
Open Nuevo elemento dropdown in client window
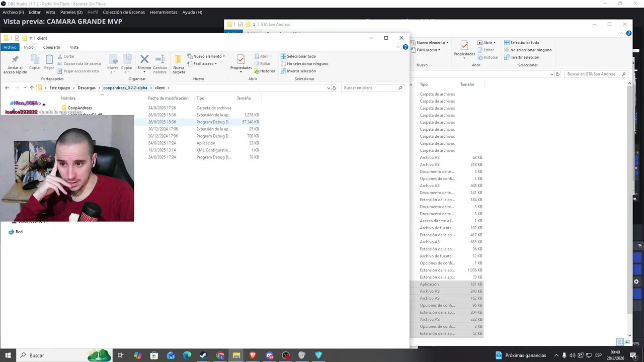(206, 56)
